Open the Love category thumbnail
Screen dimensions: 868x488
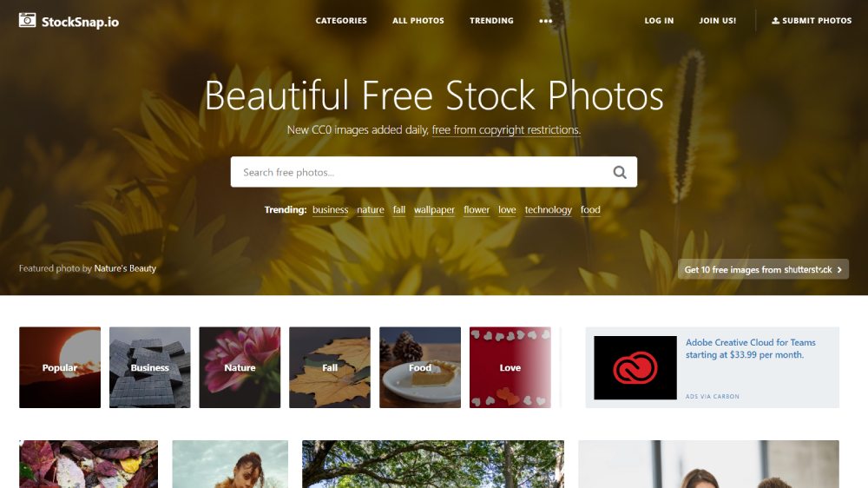[510, 367]
